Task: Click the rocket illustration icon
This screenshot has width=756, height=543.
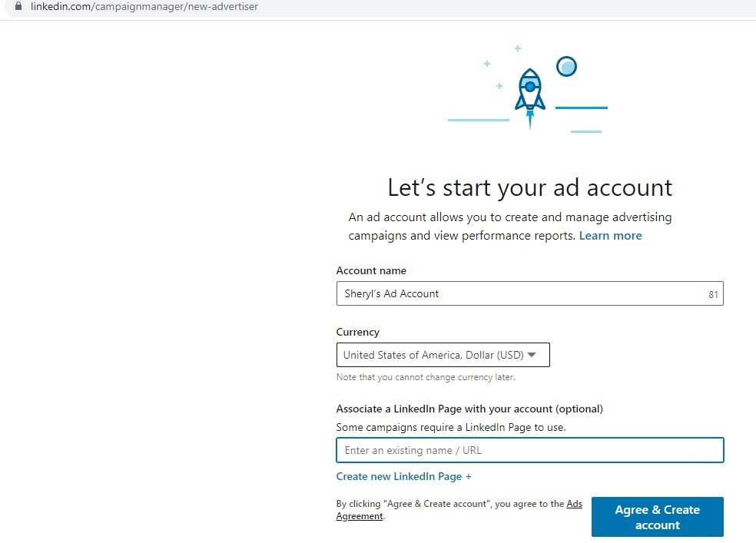Action: click(529, 91)
